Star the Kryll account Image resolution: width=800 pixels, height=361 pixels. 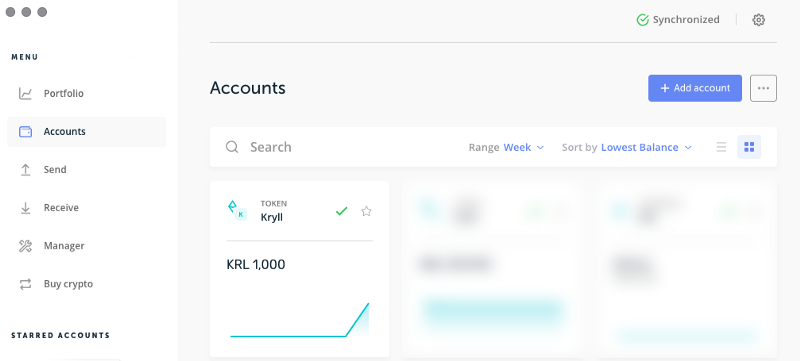point(366,211)
